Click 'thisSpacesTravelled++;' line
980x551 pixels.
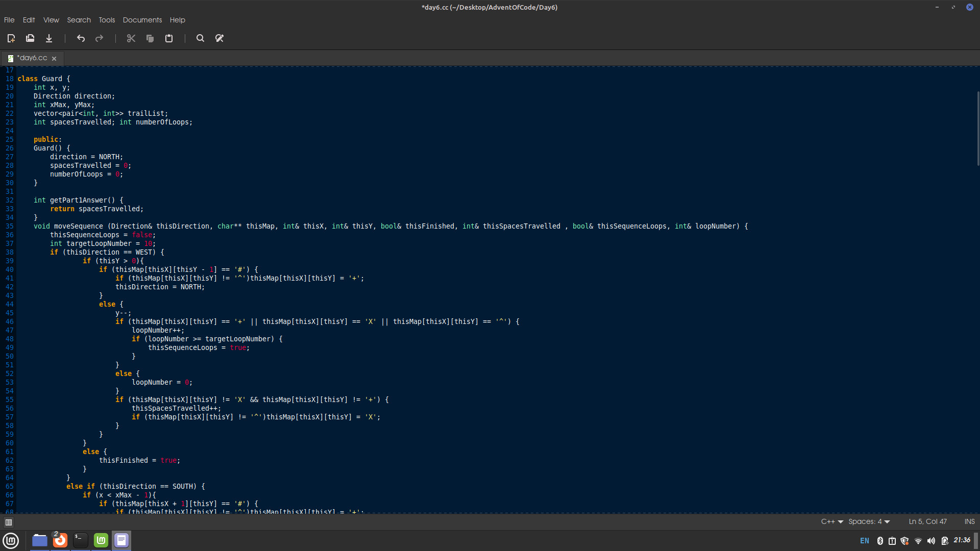[x=177, y=408]
